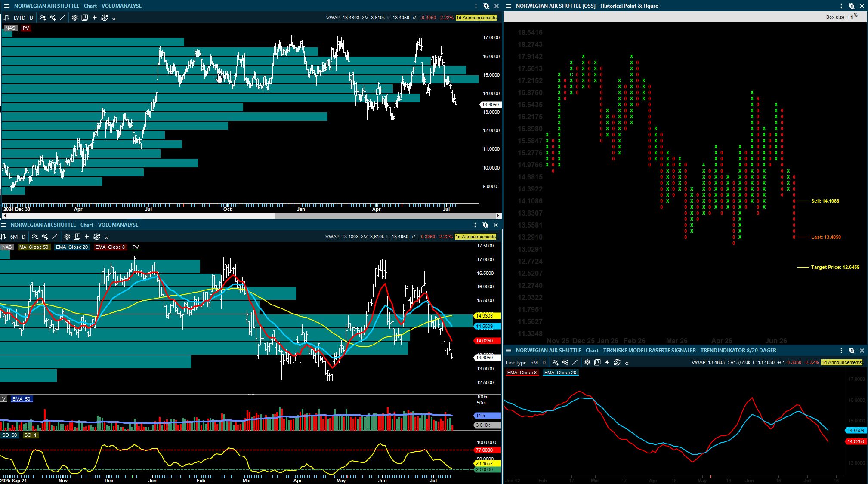The width and height of the screenshot is (868, 484).
Task: Toggle MA Close 50 legend in 6M chart
Action: 34,247
